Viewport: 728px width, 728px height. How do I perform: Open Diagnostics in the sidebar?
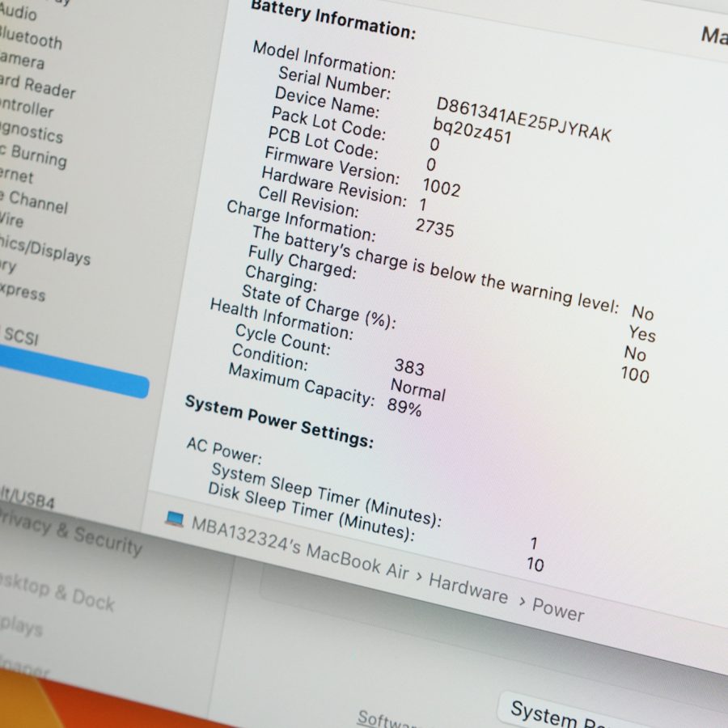pyautogui.click(x=31, y=131)
